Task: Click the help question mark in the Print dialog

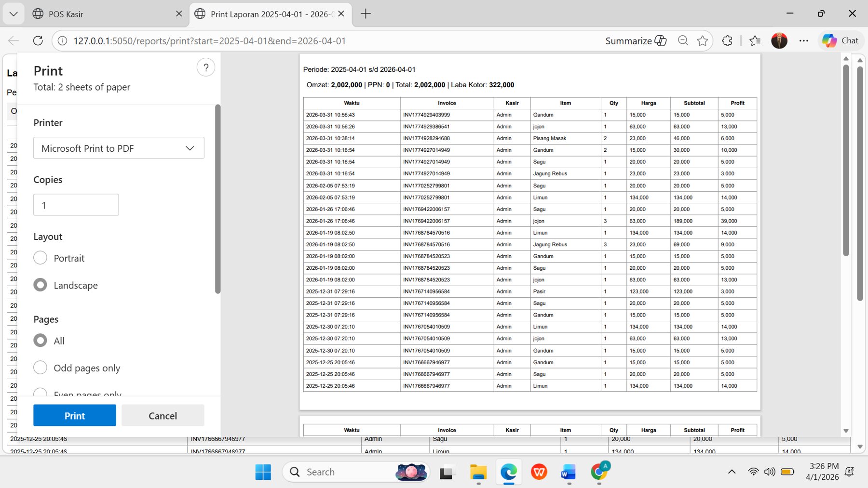Action: click(206, 67)
